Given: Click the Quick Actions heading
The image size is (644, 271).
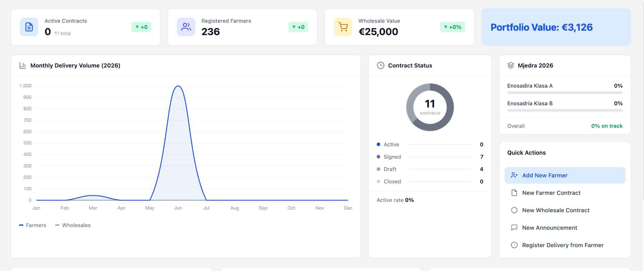Looking at the screenshot, I should 526,153.
